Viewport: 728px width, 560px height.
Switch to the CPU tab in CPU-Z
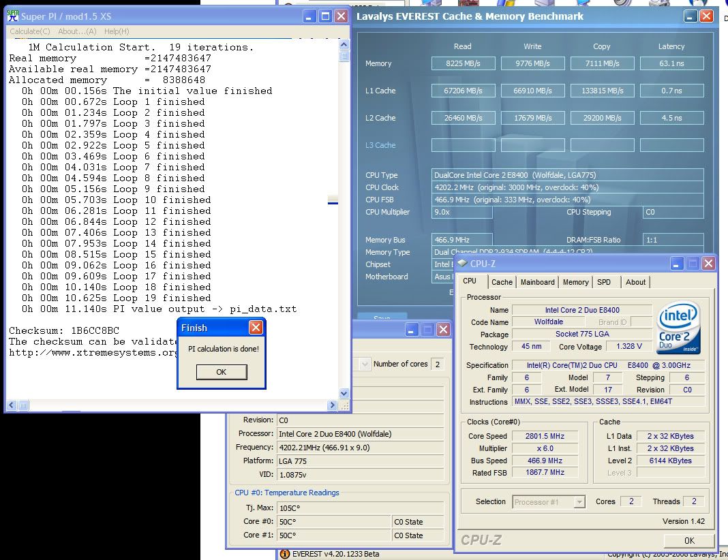[470, 281]
